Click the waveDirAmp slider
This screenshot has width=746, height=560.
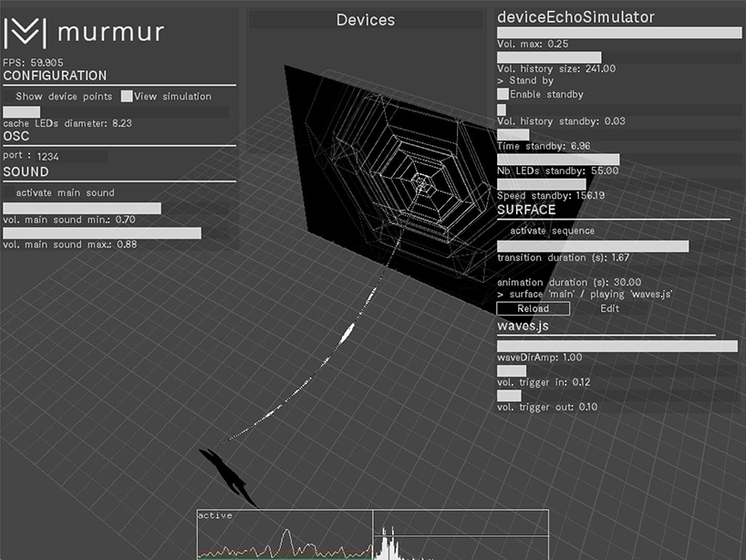point(616,347)
